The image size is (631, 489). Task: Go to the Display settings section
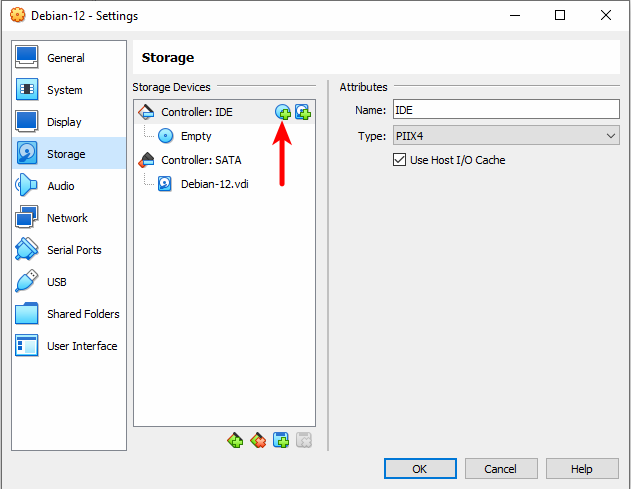[65, 122]
